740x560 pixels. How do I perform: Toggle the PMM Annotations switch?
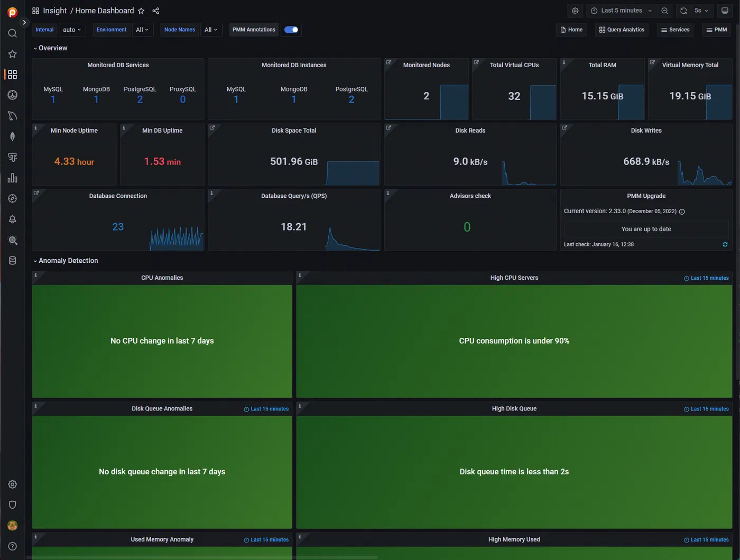[x=291, y=30]
